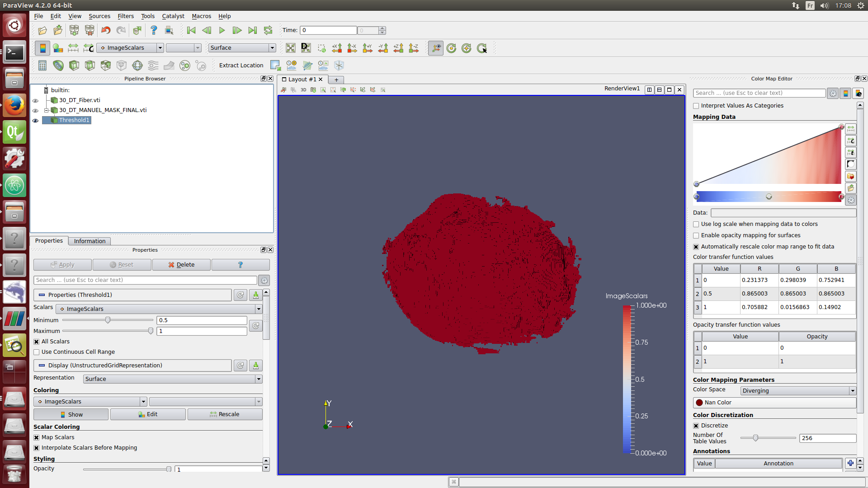The image size is (868, 488).
Task: Open the Filters menu
Action: (126, 16)
